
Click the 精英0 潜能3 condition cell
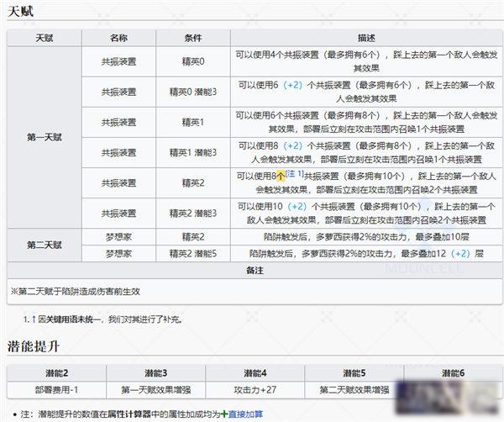click(x=193, y=92)
